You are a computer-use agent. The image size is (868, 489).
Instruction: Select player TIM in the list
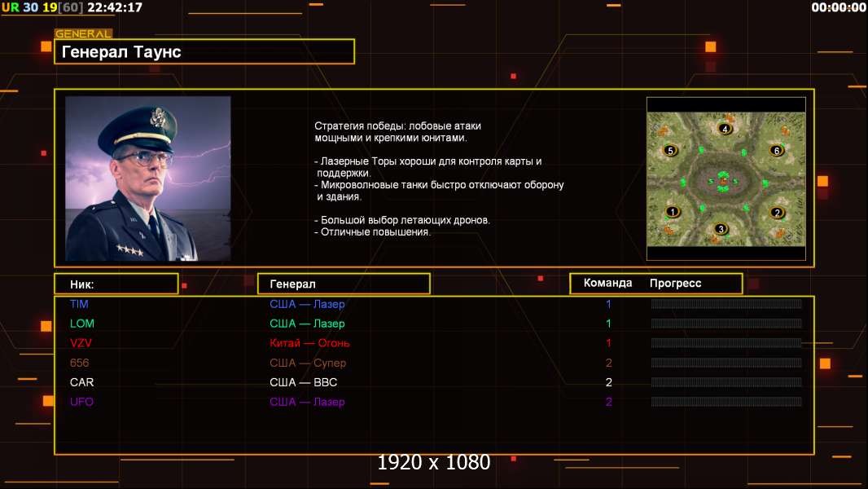(79, 304)
